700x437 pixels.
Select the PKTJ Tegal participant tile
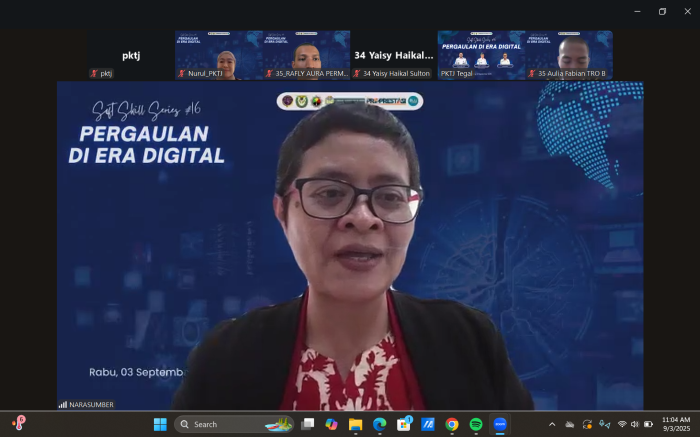coord(481,55)
